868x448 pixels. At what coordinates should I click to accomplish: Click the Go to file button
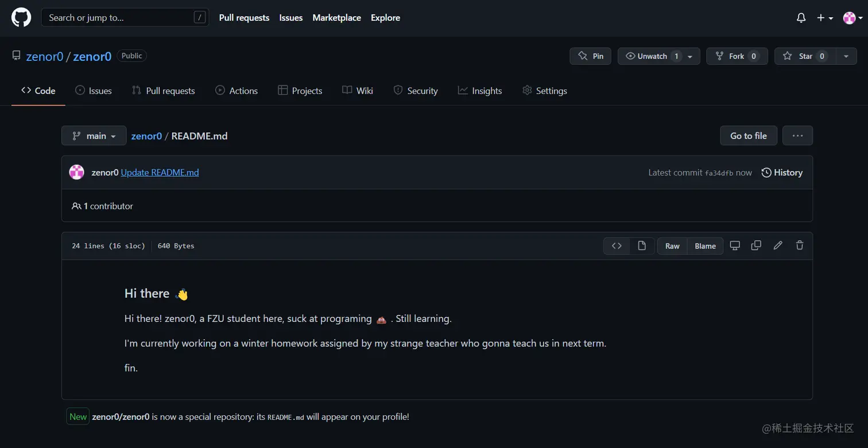click(748, 136)
